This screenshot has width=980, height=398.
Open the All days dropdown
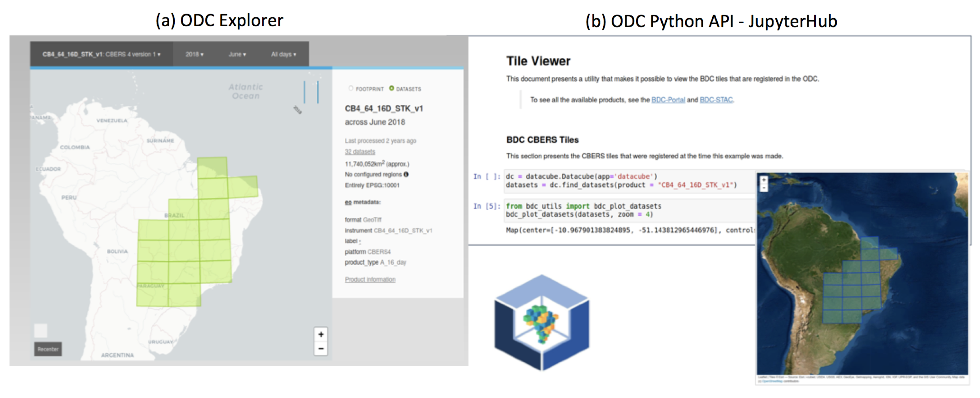(284, 54)
